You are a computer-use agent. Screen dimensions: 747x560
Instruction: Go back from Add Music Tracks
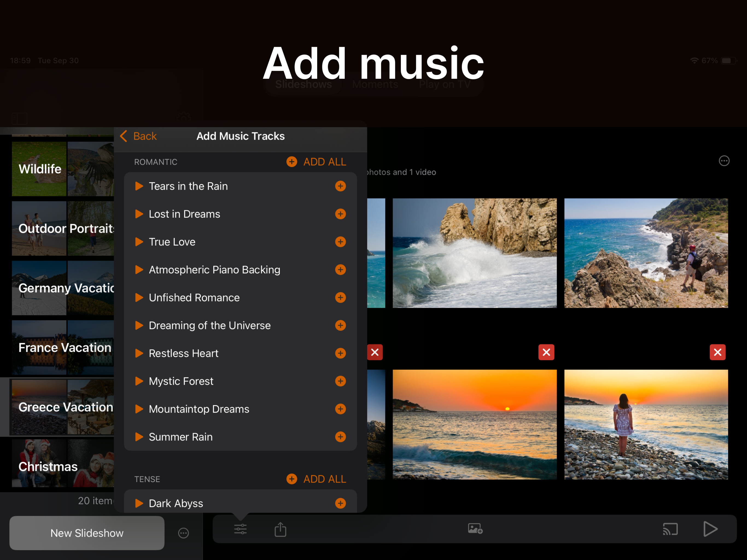click(x=138, y=136)
